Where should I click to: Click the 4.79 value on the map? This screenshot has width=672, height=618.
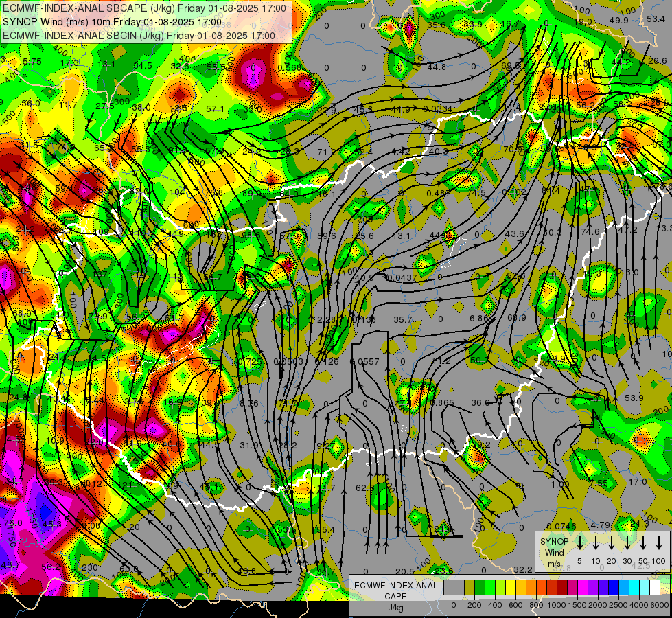pyautogui.click(x=601, y=525)
